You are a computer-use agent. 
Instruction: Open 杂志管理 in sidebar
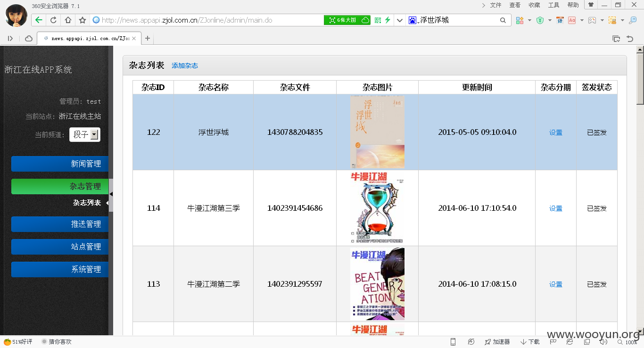(60, 186)
